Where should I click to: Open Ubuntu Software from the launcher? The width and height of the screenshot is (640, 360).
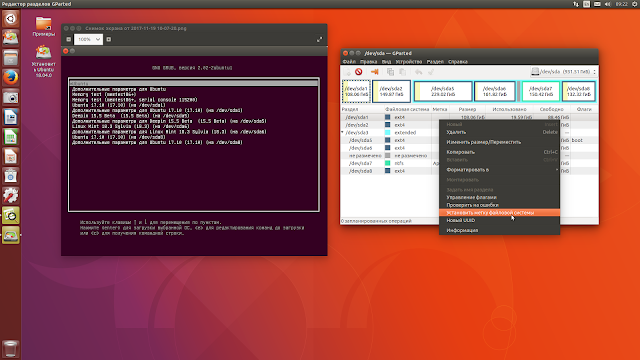click(x=11, y=176)
